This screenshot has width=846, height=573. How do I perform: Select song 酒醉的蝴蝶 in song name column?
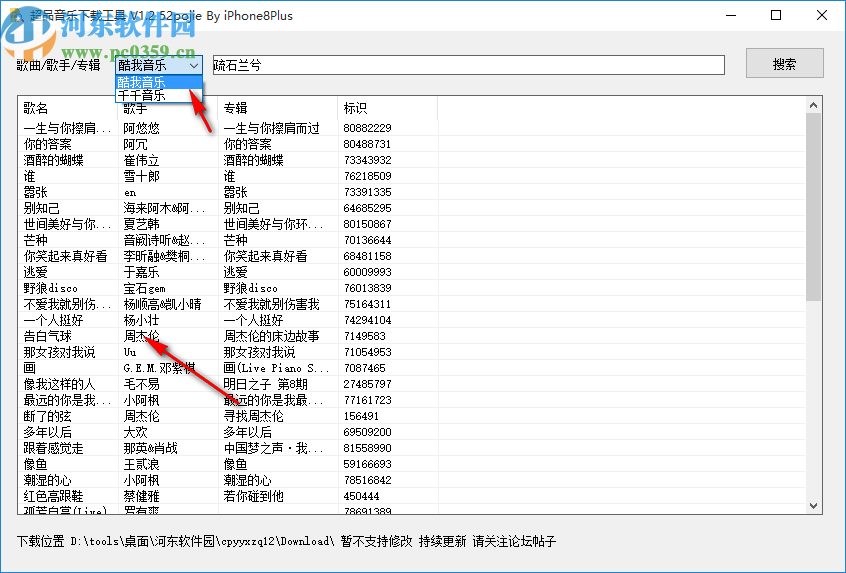[53, 160]
